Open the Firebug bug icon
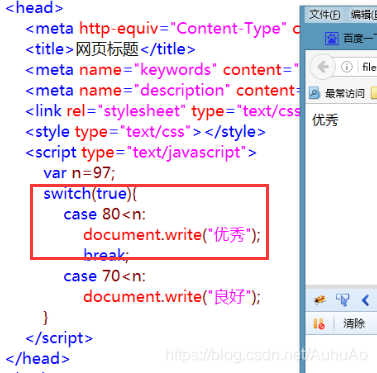This screenshot has width=377, height=373. (x=320, y=300)
